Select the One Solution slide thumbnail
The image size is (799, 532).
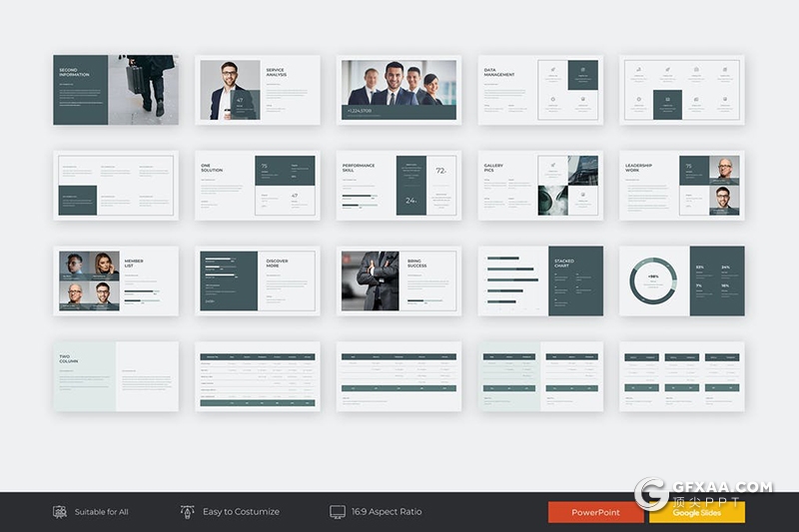(258, 186)
